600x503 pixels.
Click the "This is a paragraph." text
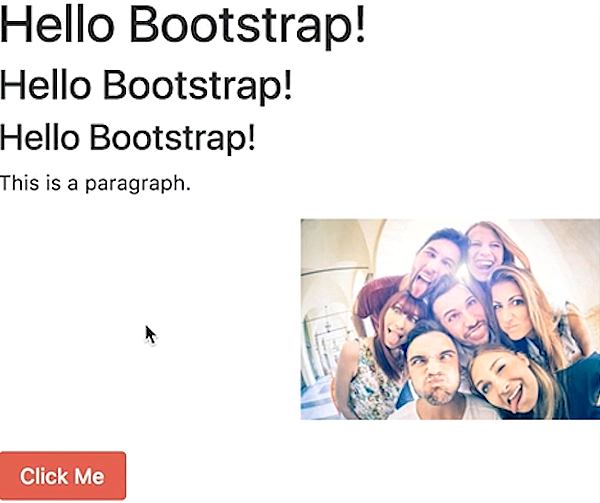click(95, 184)
